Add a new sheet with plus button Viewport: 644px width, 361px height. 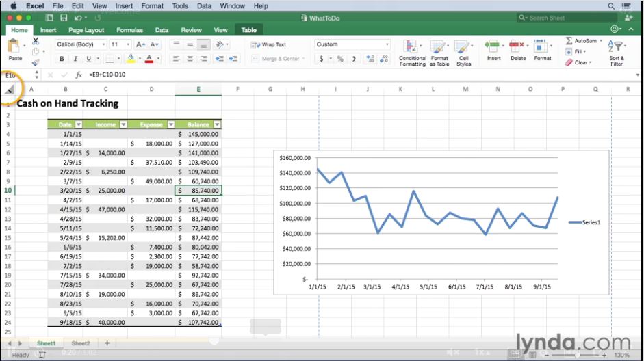click(x=107, y=343)
